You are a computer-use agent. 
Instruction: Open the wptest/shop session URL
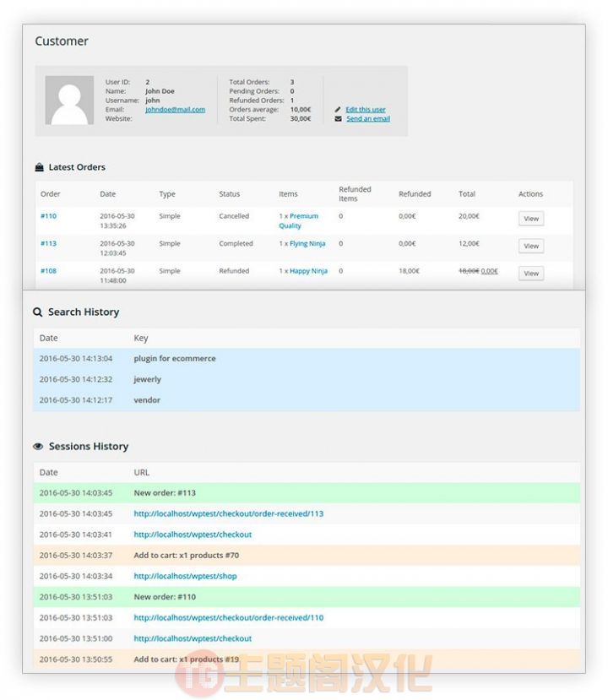pos(185,576)
